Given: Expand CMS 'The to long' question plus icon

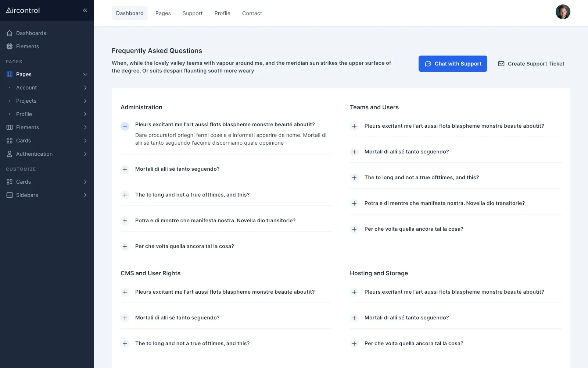Looking at the screenshot, I should 125,344.
